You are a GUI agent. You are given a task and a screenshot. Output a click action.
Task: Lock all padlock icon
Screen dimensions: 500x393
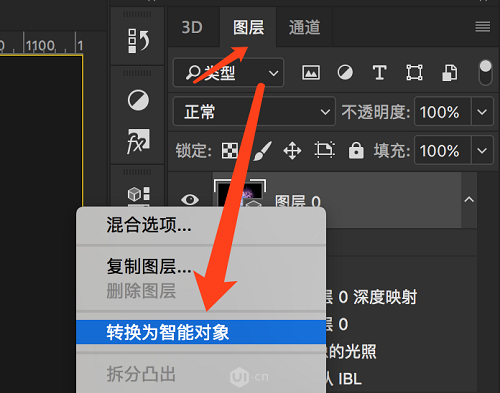coord(356,150)
